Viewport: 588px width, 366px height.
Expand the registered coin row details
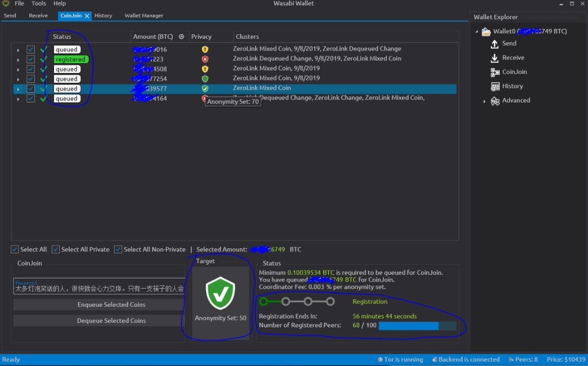coord(18,60)
